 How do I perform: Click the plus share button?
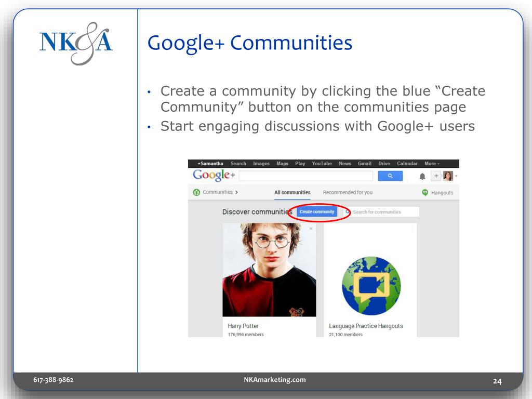pos(436,176)
